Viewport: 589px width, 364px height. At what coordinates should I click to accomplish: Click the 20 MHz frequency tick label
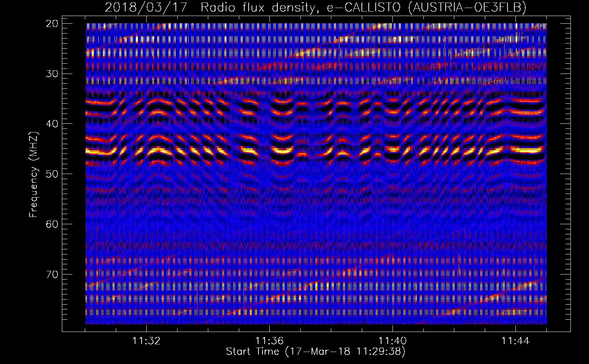[52, 24]
